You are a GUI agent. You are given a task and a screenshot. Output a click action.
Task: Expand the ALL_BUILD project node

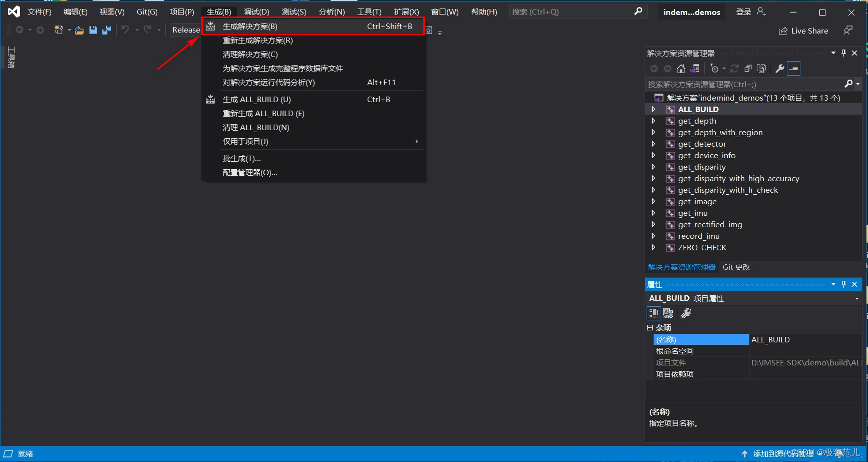[x=653, y=109]
